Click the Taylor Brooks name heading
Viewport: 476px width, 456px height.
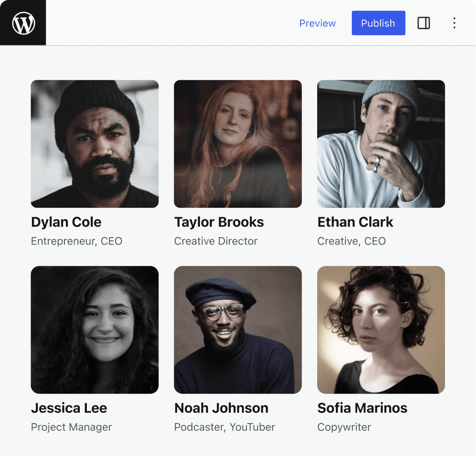coord(219,222)
